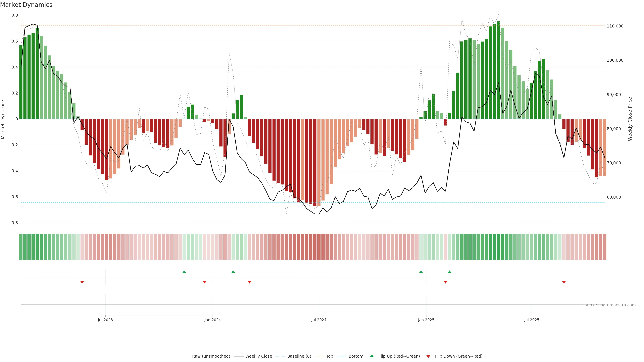The width and height of the screenshot is (644, 362).
Task: Click the Jul 2024 x-axis label
Action: (x=319, y=320)
